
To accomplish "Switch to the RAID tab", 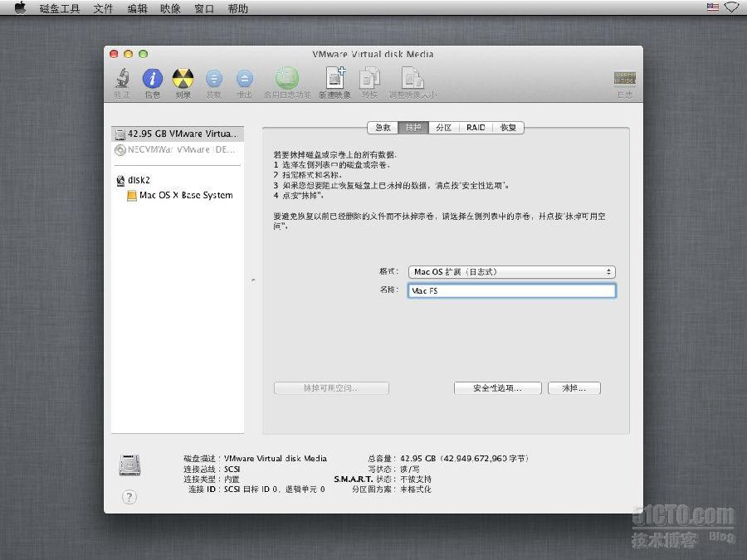I will 476,128.
